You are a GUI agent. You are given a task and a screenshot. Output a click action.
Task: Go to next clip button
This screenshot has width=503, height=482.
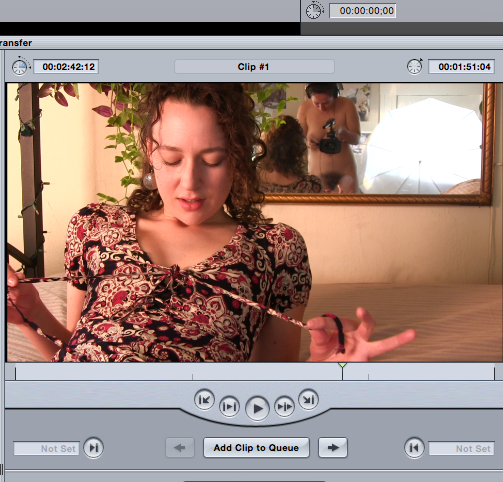tap(308, 399)
